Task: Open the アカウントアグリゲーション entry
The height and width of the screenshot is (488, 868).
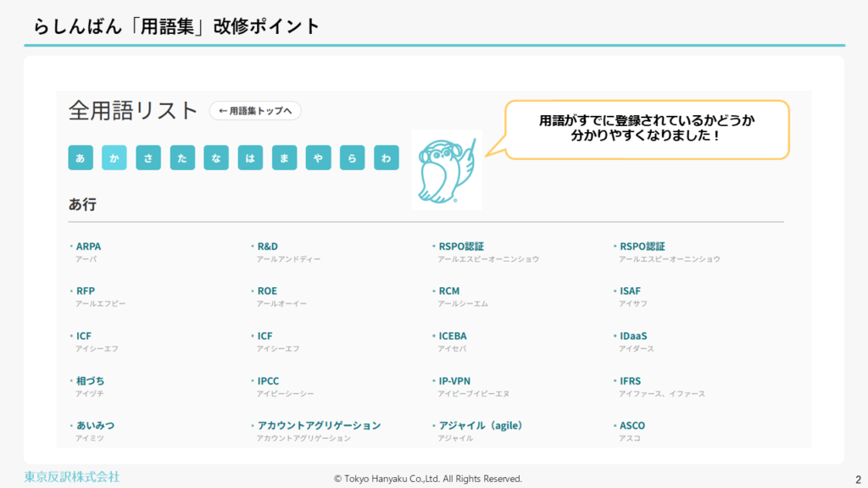Action: 319,425
